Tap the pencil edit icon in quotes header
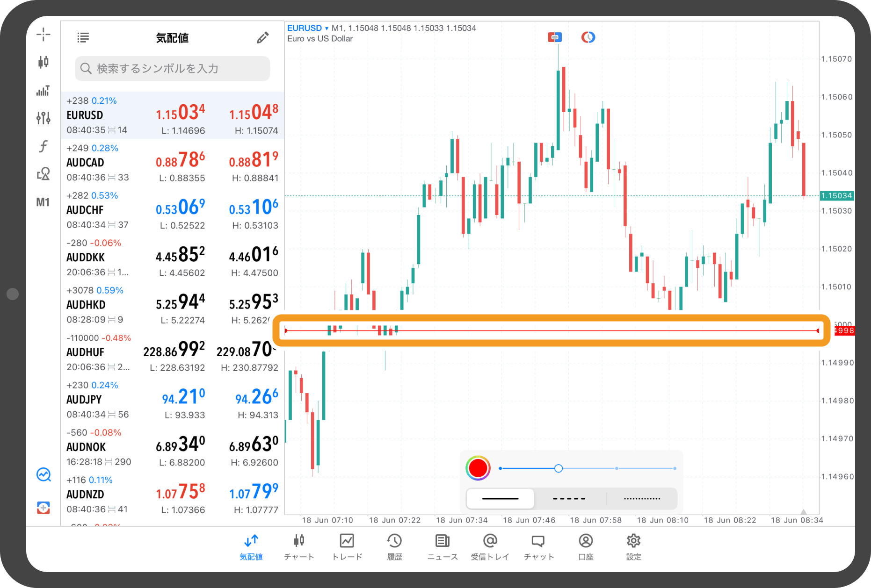Image resolution: width=871 pixels, height=588 pixels. 263,38
